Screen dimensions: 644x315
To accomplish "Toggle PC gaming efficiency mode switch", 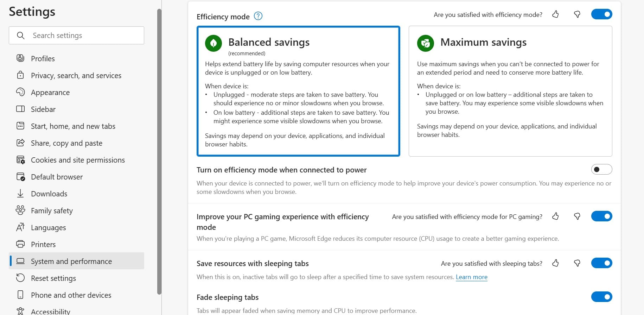I will [x=601, y=216].
